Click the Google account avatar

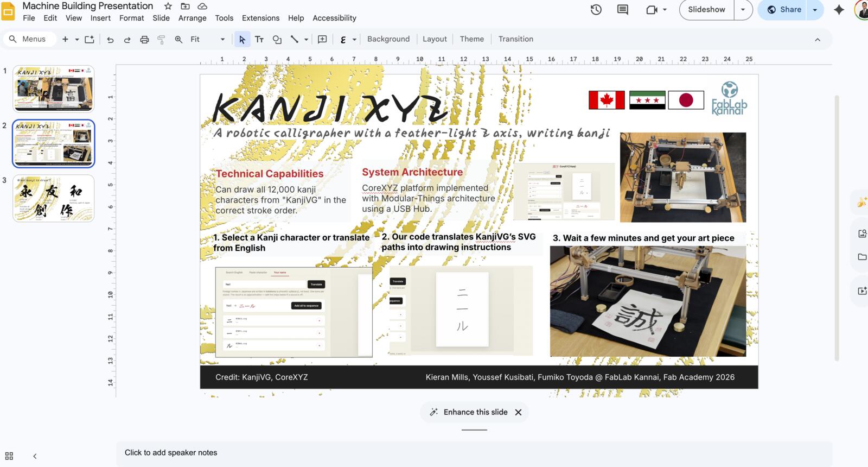pyautogui.click(x=861, y=10)
